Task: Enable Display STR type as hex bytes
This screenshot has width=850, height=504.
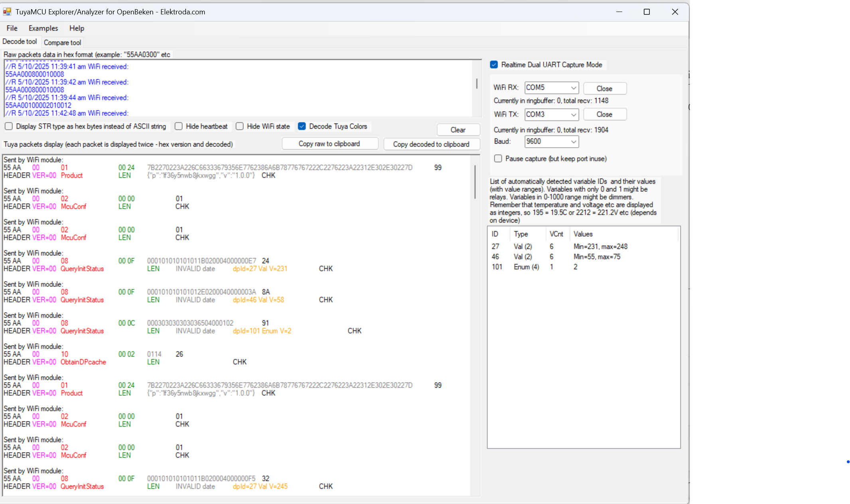Action: click(x=9, y=126)
